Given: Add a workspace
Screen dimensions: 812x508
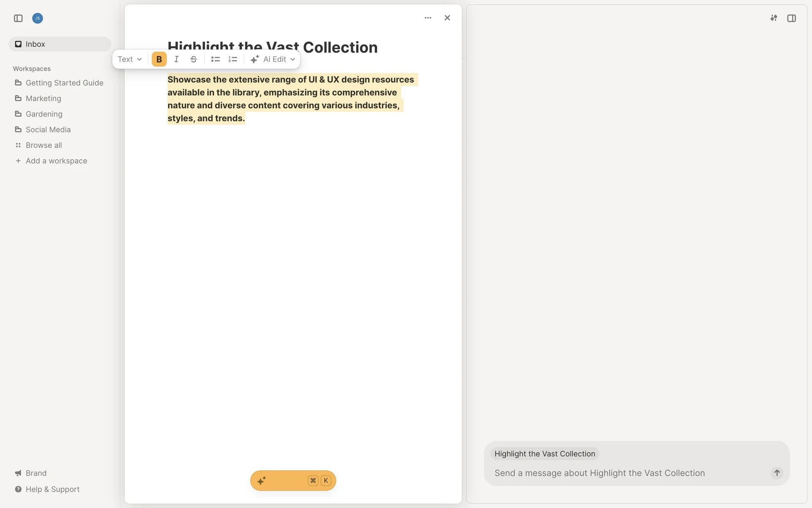Looking at the screenshot, I should point(56,161).
